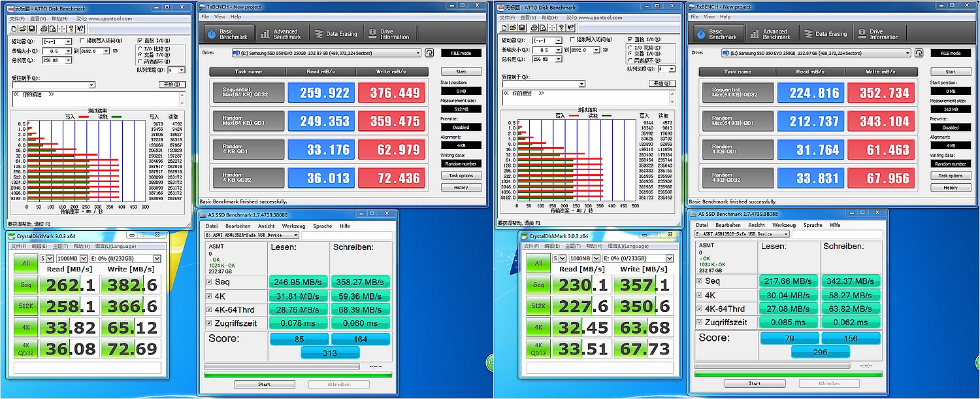The height and width of the screenshot is (399, 980).
Task: Click the printer icon in ATTO toolbar
Action: click(44, 29)
